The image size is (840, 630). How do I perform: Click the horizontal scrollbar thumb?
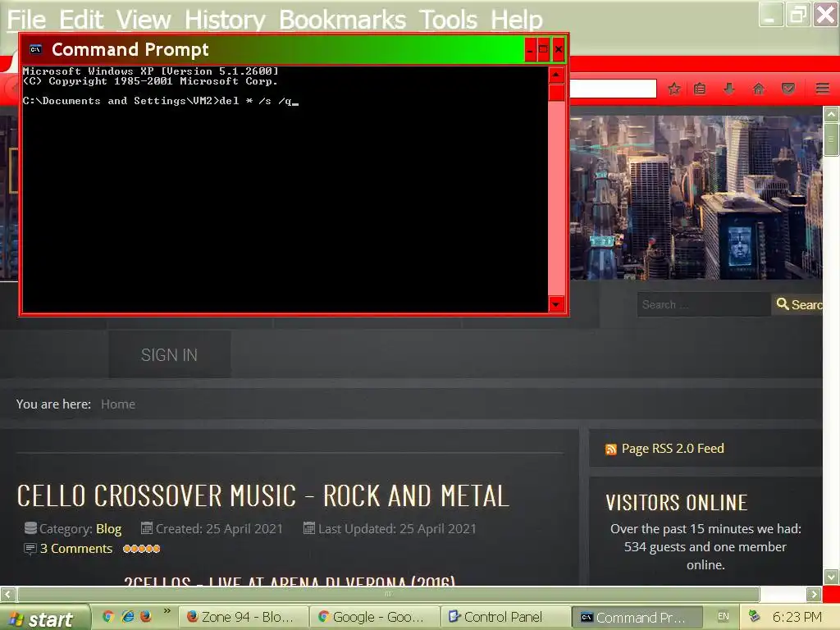click(x=388, y=594)
